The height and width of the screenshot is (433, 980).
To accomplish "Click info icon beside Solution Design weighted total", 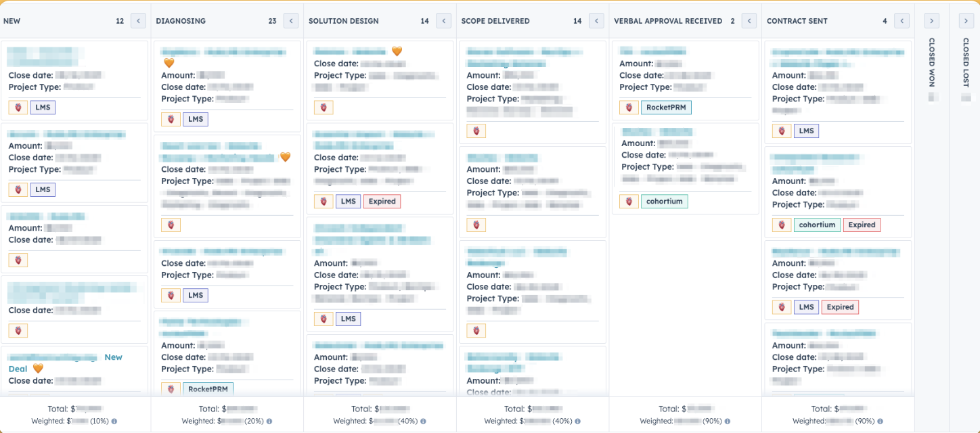I will [422, 421].
